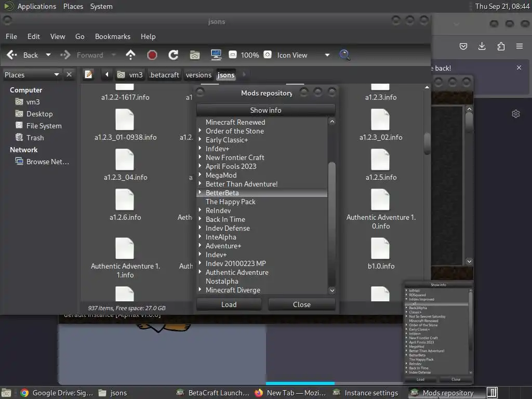This screenshot has width=532, height=399.
Task: Open the Icon View mode dropdown
Action: [303, 55]
